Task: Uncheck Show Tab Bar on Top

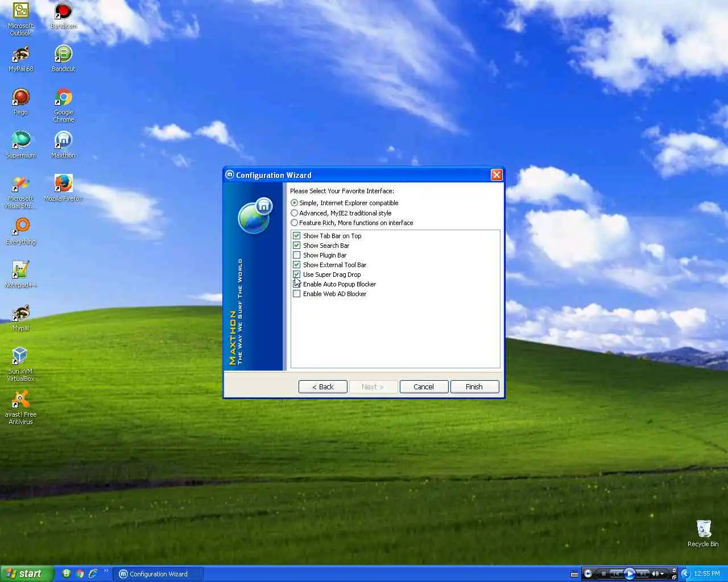Action: (x=296, y=236)
